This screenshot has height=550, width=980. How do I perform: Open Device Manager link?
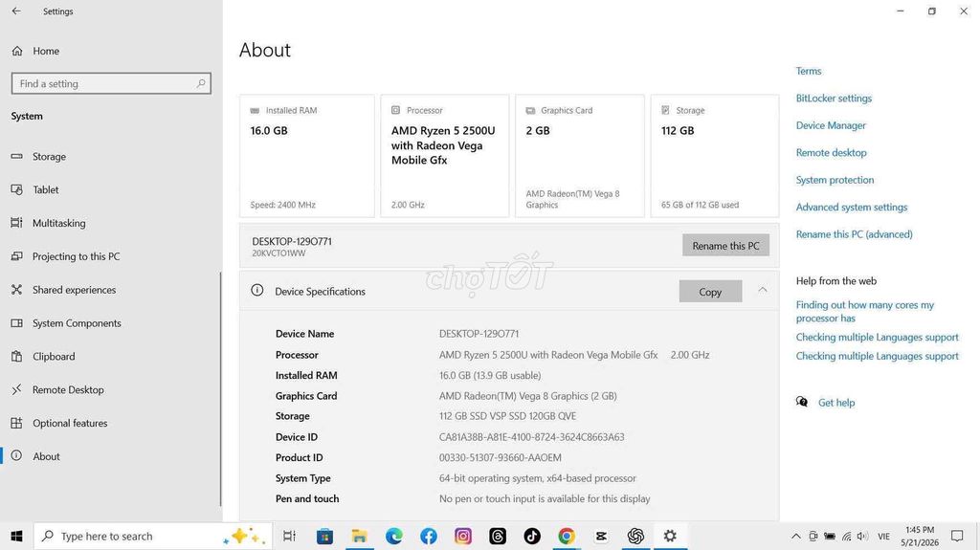pyautogui.click(x=831, y=125)
